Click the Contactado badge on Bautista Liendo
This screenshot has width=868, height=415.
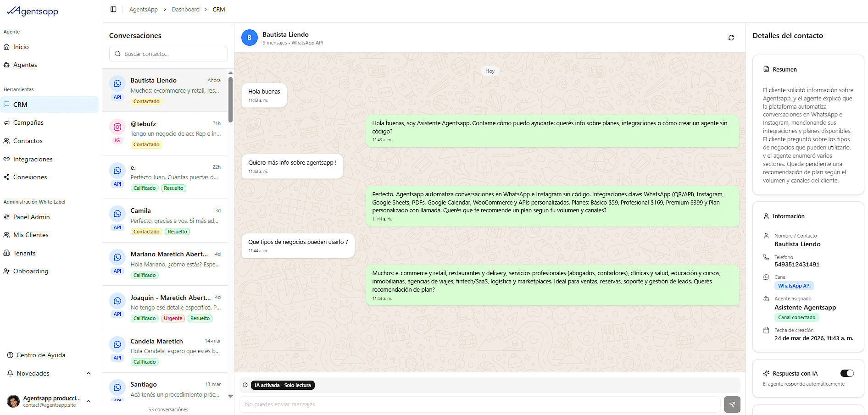146,101
